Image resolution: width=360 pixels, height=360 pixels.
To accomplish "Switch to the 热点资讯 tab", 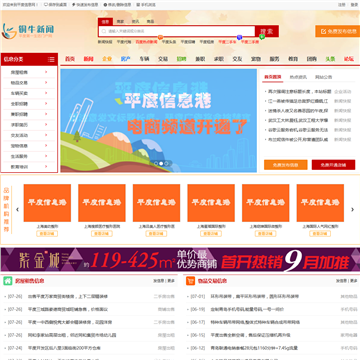I will click(298, 77).
